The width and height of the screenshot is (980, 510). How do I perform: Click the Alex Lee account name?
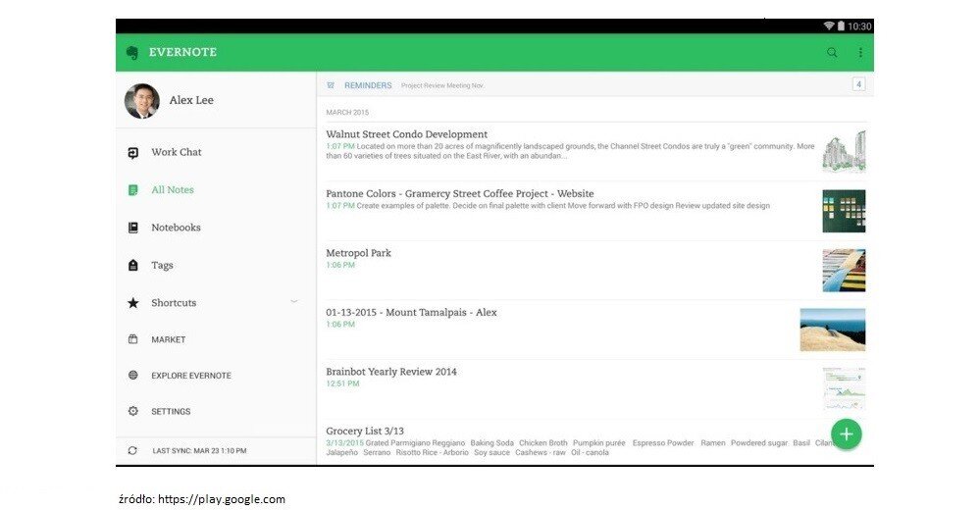pyautogui.click(x=191, y=100)
